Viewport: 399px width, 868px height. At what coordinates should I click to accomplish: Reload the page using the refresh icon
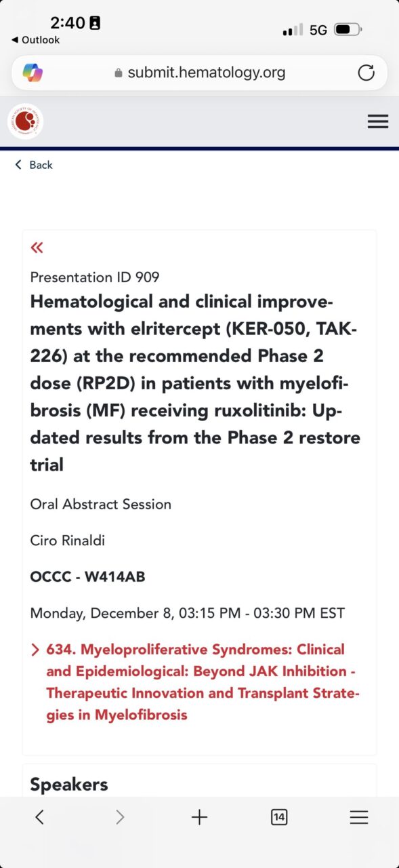point(366,73)
